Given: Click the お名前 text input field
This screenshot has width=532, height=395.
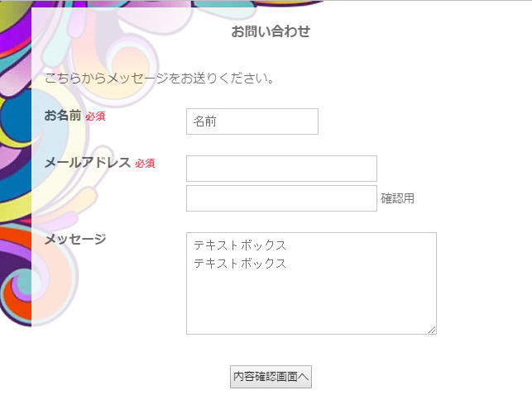Looking at the screenshot, I should coord(252,121).
